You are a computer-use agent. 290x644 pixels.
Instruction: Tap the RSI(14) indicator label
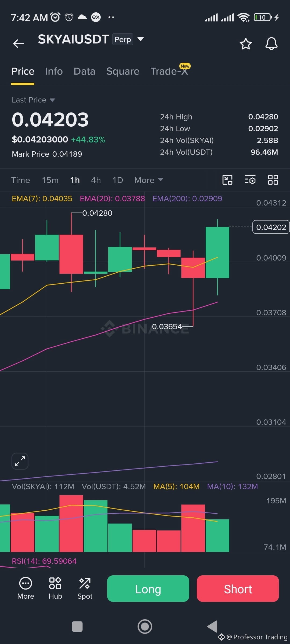pyautogui.click(x=44, y=561)
